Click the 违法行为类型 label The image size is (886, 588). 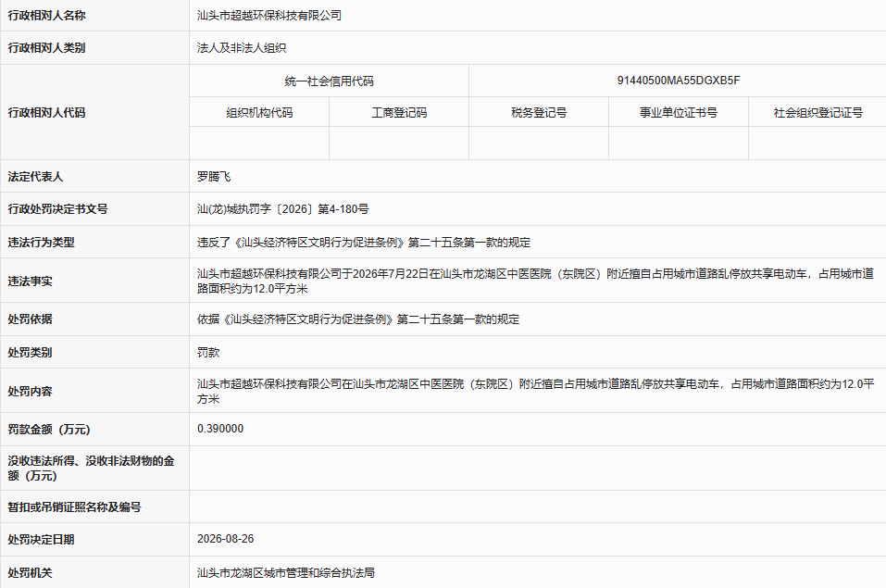41,242
